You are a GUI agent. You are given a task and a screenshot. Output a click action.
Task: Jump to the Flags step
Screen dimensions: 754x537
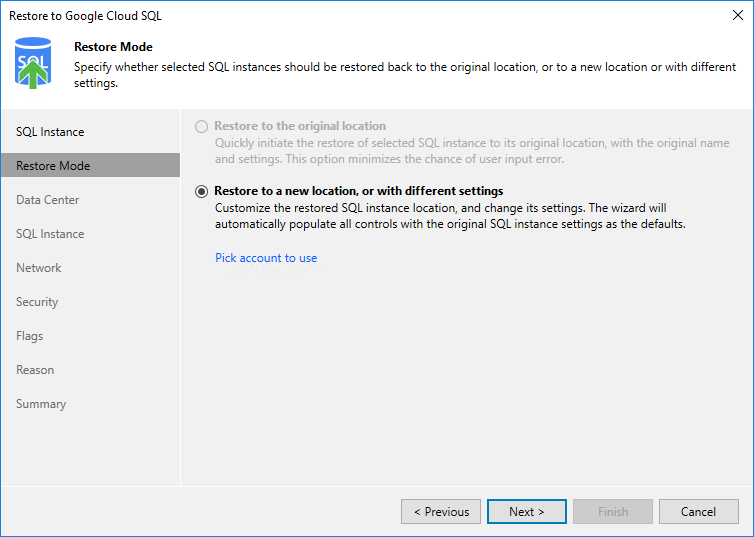[x=30, y=336]
